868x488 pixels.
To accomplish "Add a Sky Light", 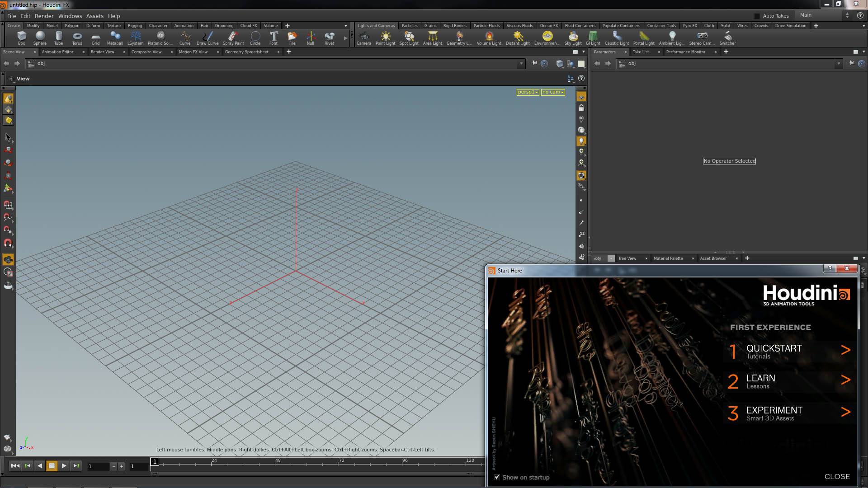I will coord(573,38).
